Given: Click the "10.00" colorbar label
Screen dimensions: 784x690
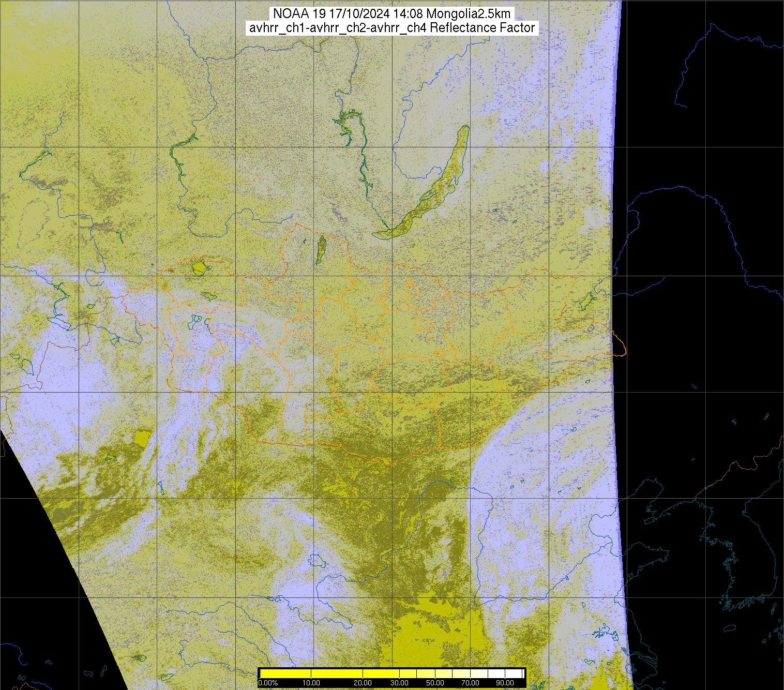Looking at the screenshot, I should click(311, 683).
